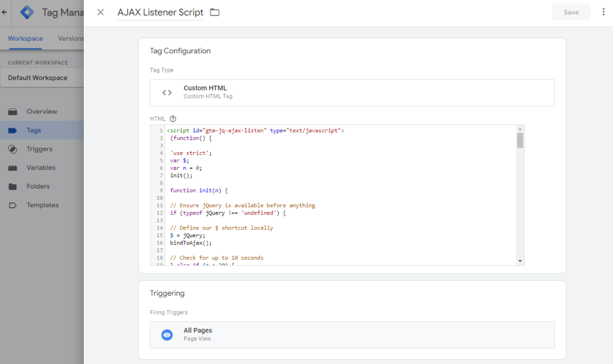Screen dimensions: 613x364
Task: Click the AJAX Listener Script name field
Action: coord(160,11)
